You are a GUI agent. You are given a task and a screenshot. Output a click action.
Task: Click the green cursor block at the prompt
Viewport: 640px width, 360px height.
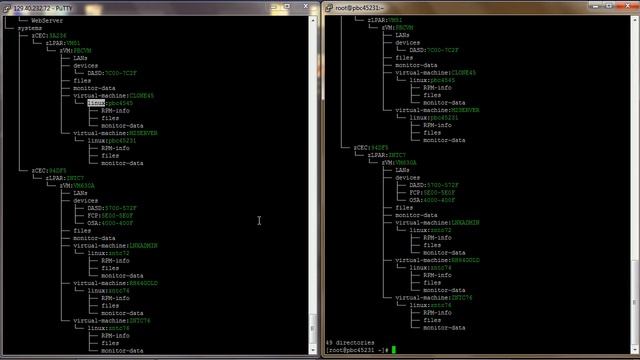[393, 350]
